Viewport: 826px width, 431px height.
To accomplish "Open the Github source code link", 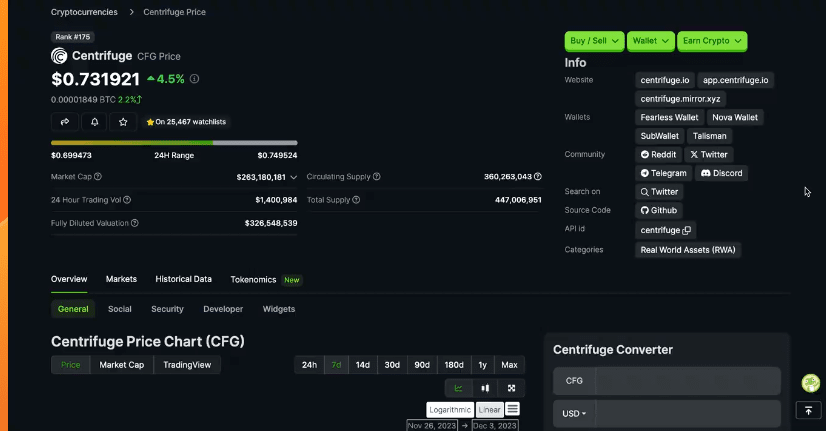I will pyautogui.click(x=658, y=210).
